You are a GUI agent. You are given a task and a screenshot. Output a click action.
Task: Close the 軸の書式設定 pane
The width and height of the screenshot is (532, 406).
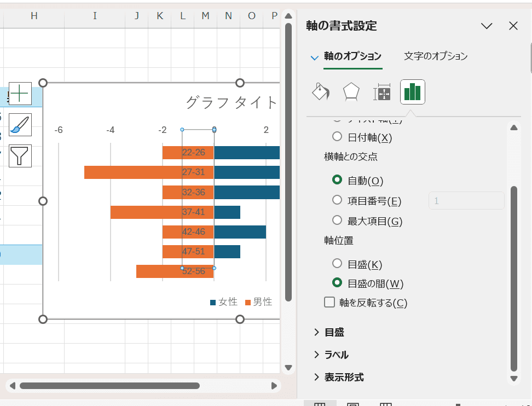pos(513,26)
